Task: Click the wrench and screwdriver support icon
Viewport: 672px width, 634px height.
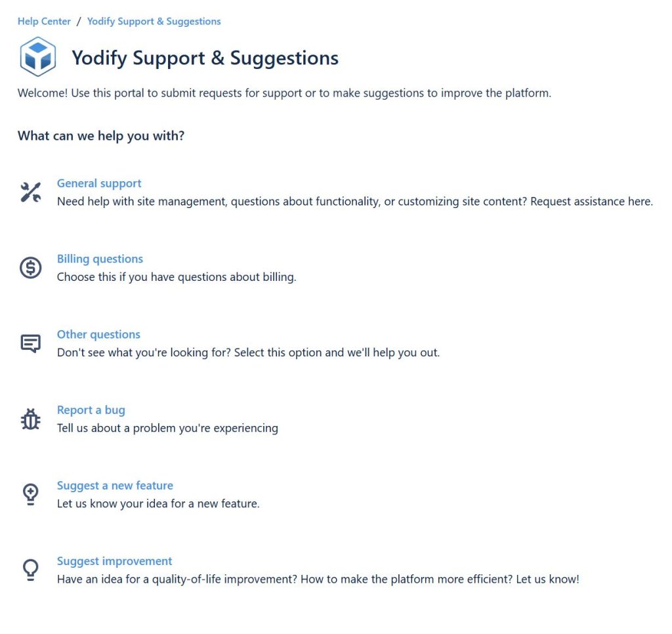Action: coord(31,192)
